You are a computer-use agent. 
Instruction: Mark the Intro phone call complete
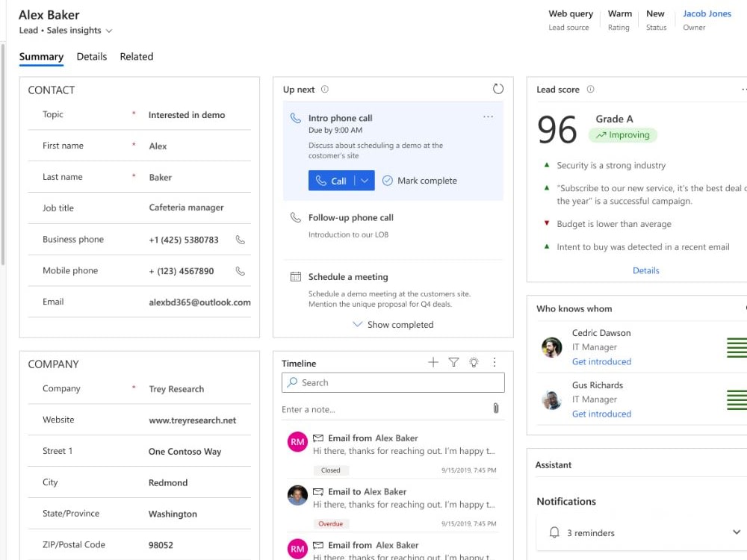(x=420, y=180)
